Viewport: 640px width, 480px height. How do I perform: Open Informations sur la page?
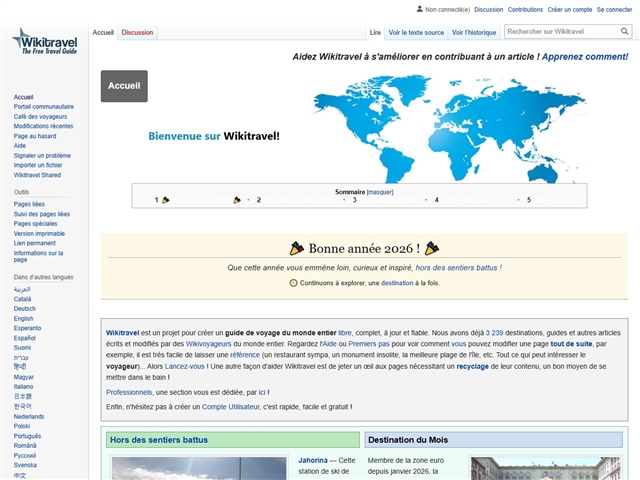(38, 256)
